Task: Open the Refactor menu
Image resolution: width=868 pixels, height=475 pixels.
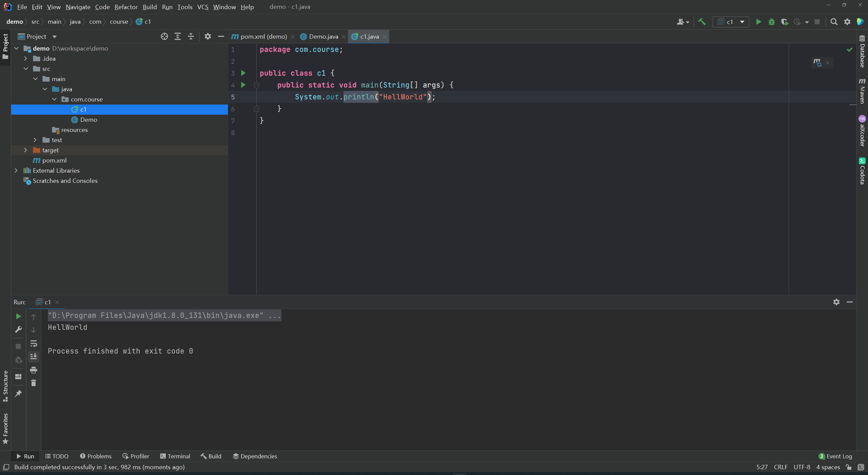Action: click(126, 7)
